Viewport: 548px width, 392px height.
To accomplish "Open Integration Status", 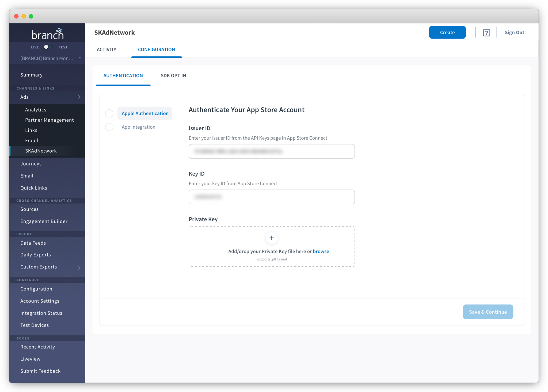I will 41,313.
